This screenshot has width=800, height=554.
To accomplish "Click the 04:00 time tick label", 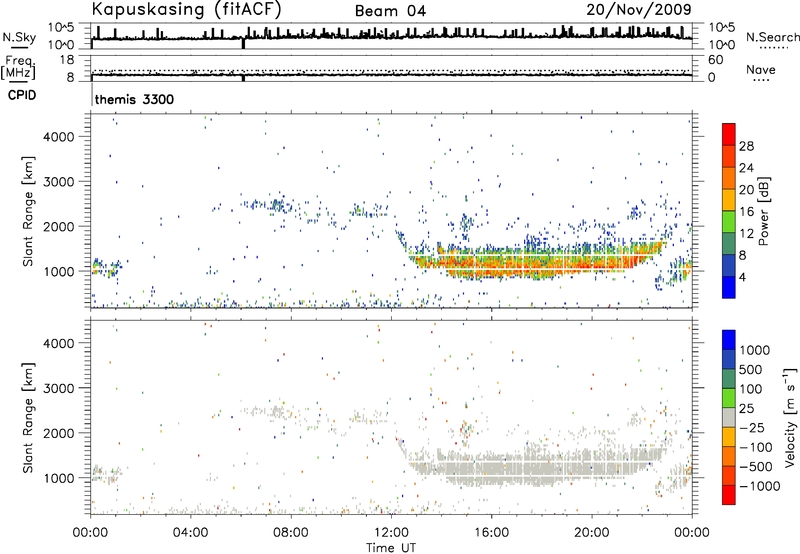I will (191, 533).
